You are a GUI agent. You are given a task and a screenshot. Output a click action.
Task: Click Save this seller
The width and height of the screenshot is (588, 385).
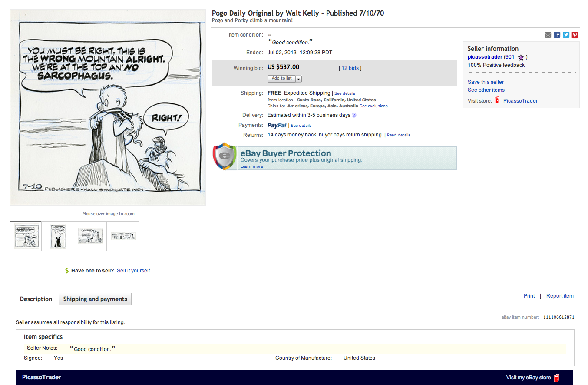[x=486, y=82]
